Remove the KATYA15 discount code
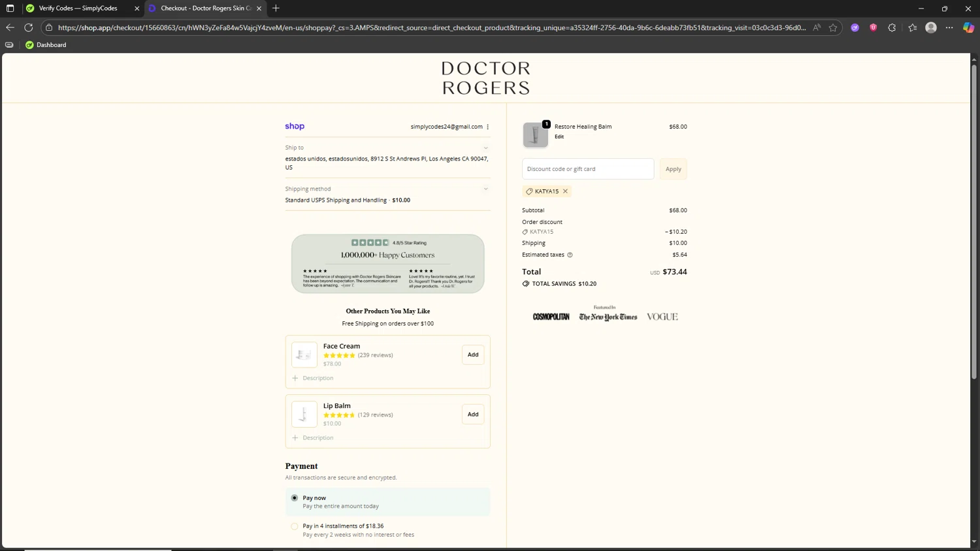This screenshot has width=980, height=551. point(565,191)
